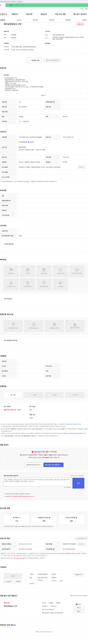
Task: Open 지도 보기 for the 인증기관
Action: [82, 544]
